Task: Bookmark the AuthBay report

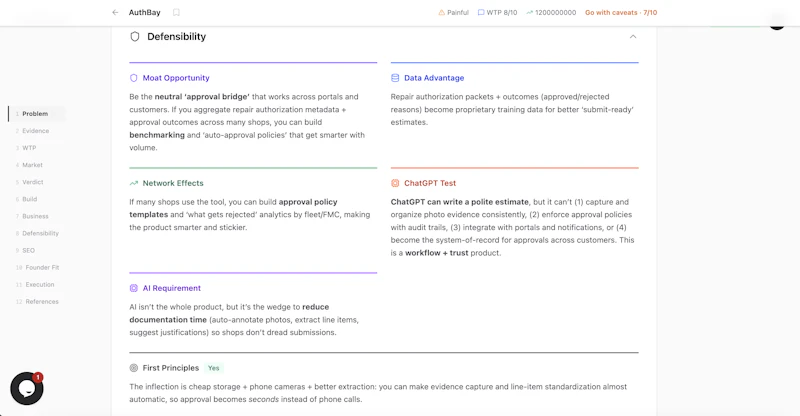Action: click(x=176, y=12)
